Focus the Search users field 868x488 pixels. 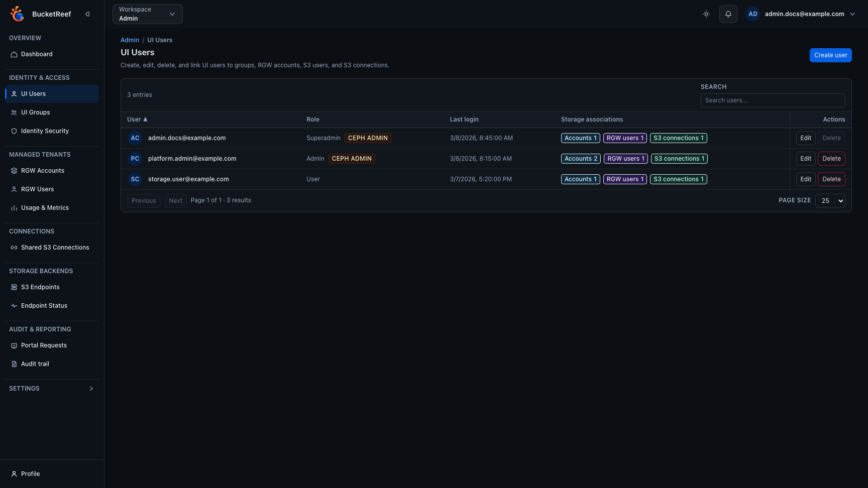point(773,100)
